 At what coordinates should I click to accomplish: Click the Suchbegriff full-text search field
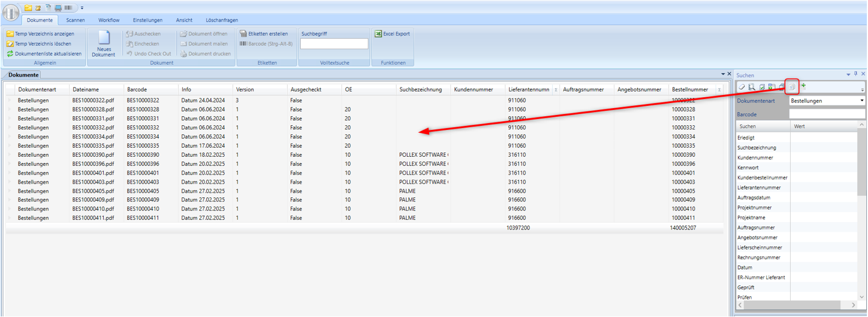point(334,44)
